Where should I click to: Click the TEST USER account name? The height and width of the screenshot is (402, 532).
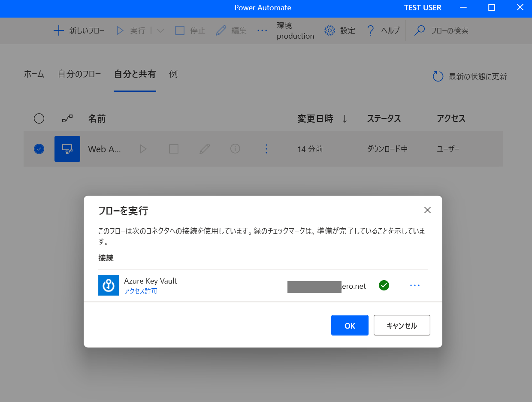(x=423, y=8)
